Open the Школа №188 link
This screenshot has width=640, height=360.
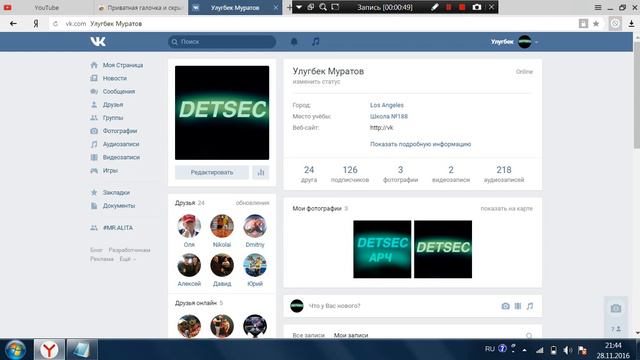tap(389, 116)
